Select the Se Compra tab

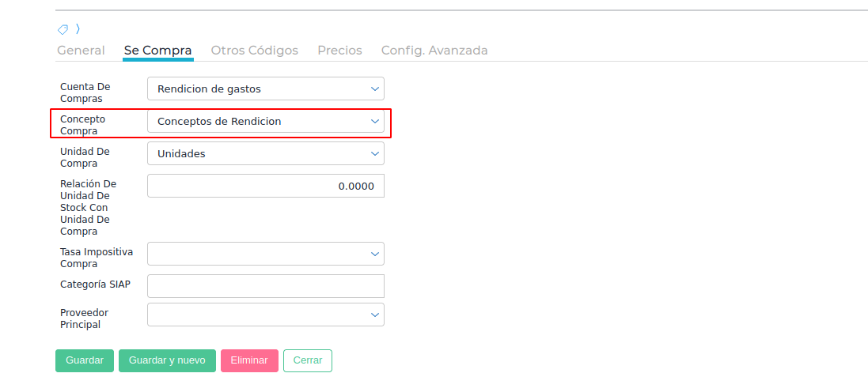coord(157,51)
